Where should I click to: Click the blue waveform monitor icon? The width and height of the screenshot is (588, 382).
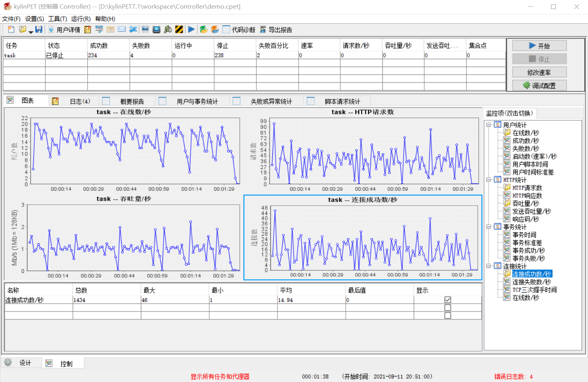157,29
